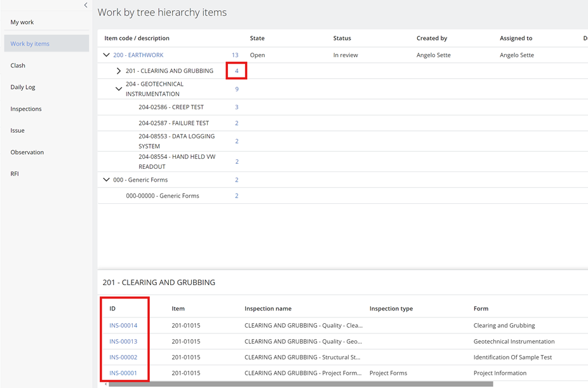Screen dimensions: 588x388
Task: Open the RFI section
Action: (14, 173)
